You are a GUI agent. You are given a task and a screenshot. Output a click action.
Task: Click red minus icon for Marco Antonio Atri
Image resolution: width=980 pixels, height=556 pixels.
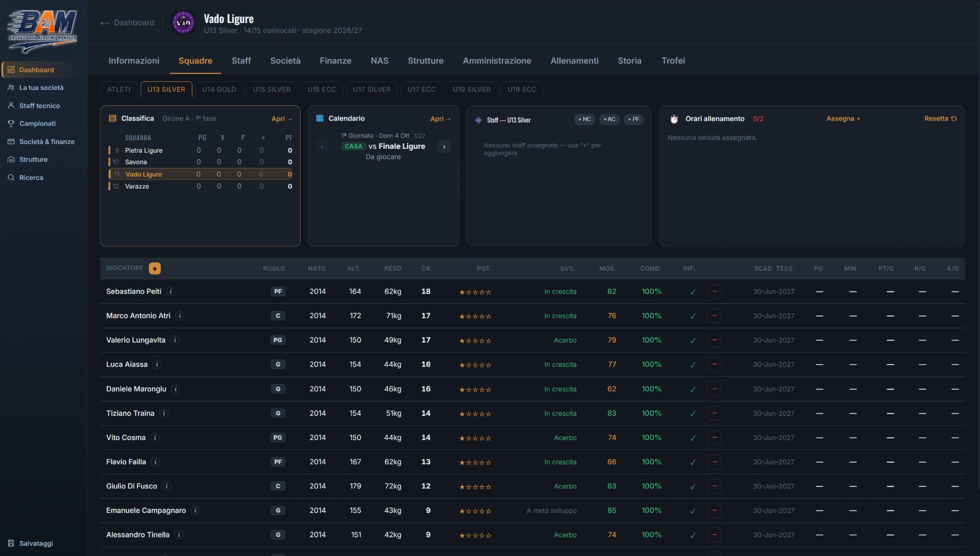coord(714,316)
